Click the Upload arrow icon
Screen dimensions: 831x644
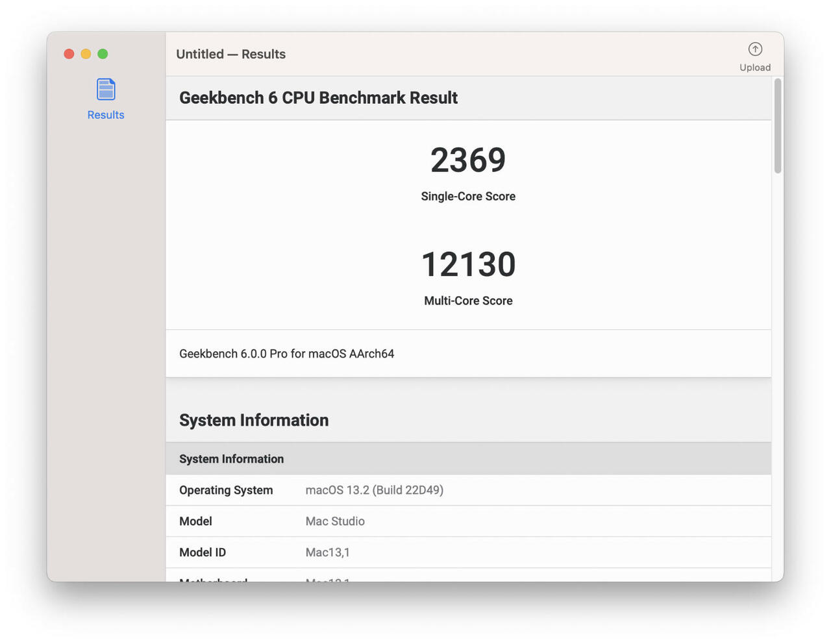(755, 49)
